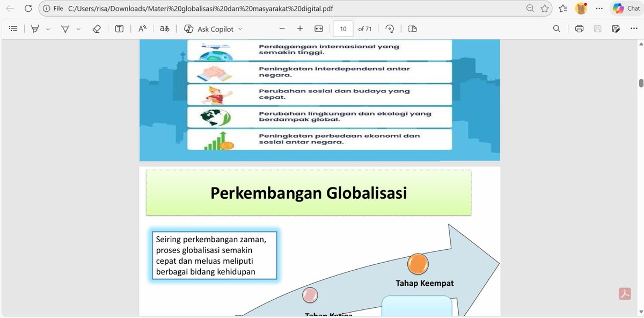Select the Erase tool

click(97, 28)
